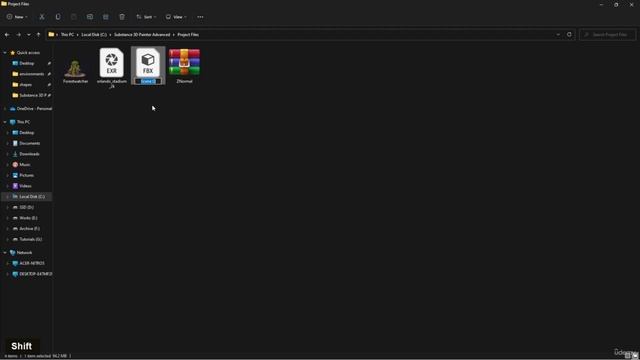This screenshot has width=640, height=360.
Task: Collapse the Network section
Action: (5, 253)
